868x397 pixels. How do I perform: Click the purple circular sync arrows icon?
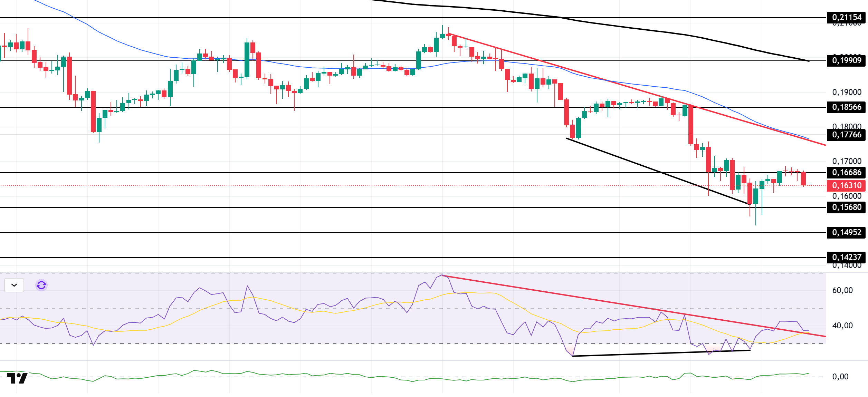pyautogui.click(x=41, y=285)
